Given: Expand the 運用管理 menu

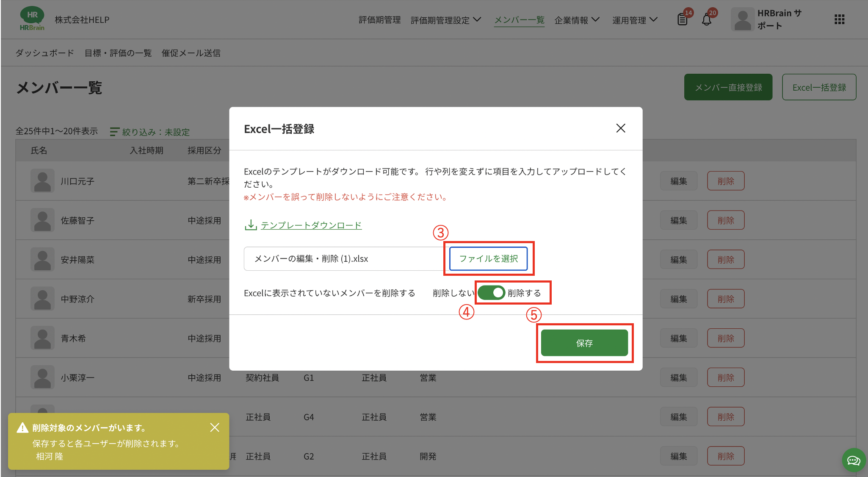Looking at the screenshot, I should click(x=635, y=20).
